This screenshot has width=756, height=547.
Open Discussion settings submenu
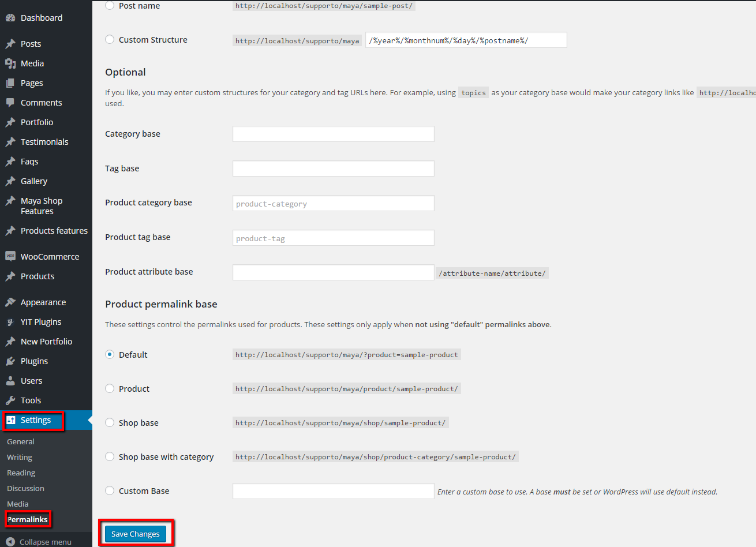pyautogui.click(x=25, y=488)
